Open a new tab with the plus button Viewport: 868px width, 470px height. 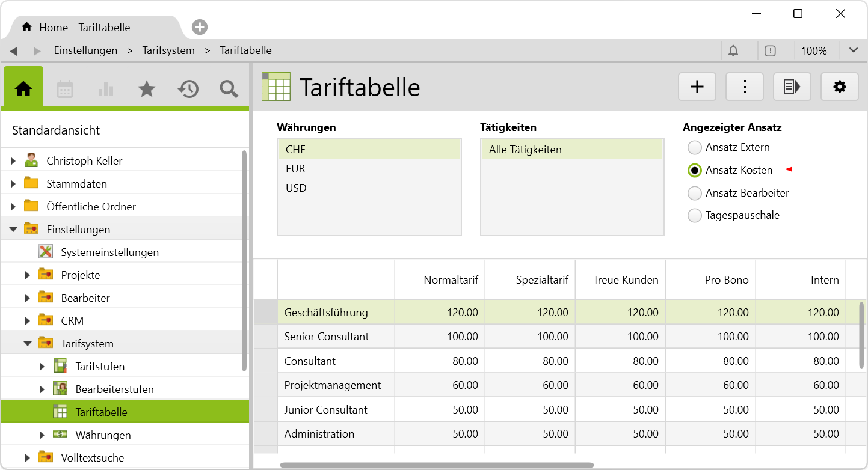[200, 27]
